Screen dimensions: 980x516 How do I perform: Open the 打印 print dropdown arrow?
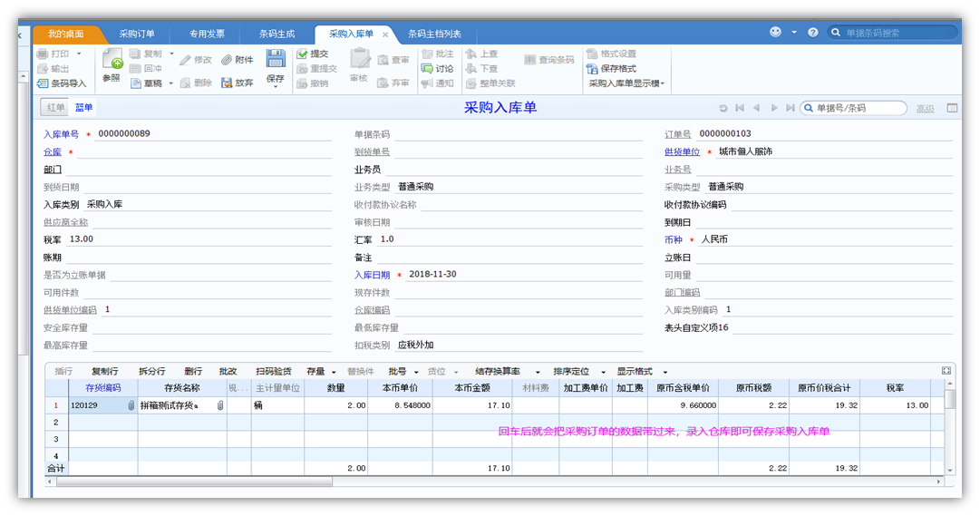(79, 54)
